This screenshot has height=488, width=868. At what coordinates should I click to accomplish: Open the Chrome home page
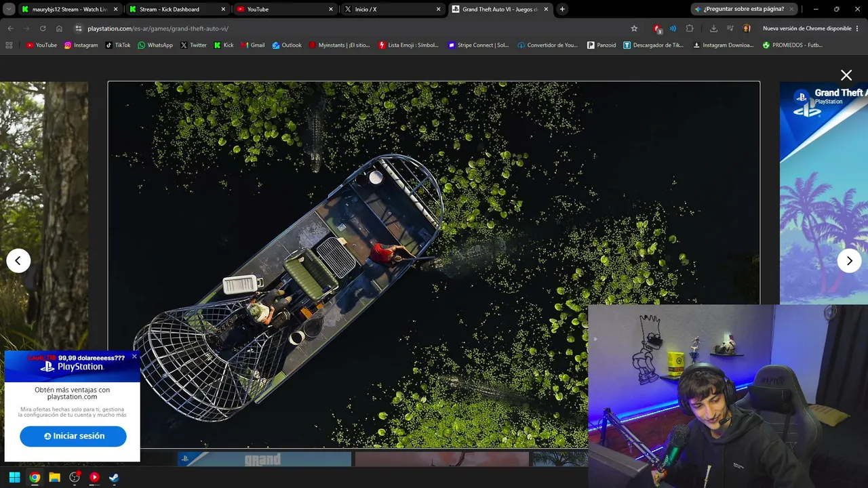tap(59, 28)
